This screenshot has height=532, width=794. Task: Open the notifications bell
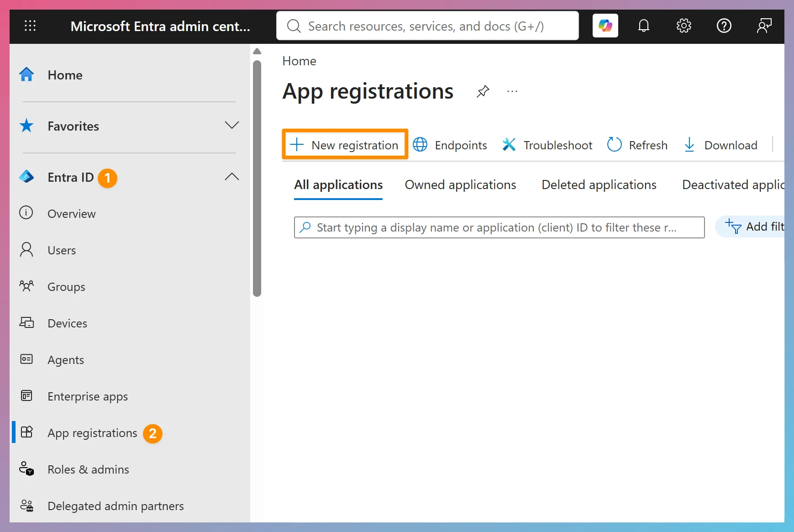point(643,26)
